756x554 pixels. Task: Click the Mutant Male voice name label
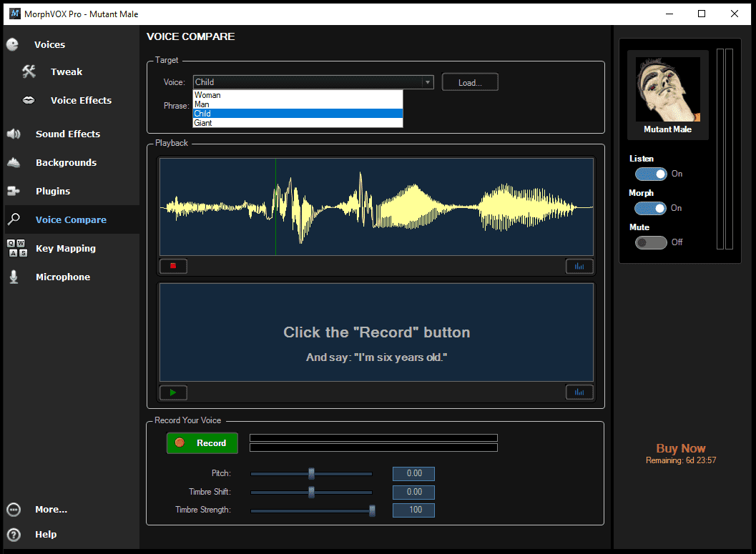point(668,129)
